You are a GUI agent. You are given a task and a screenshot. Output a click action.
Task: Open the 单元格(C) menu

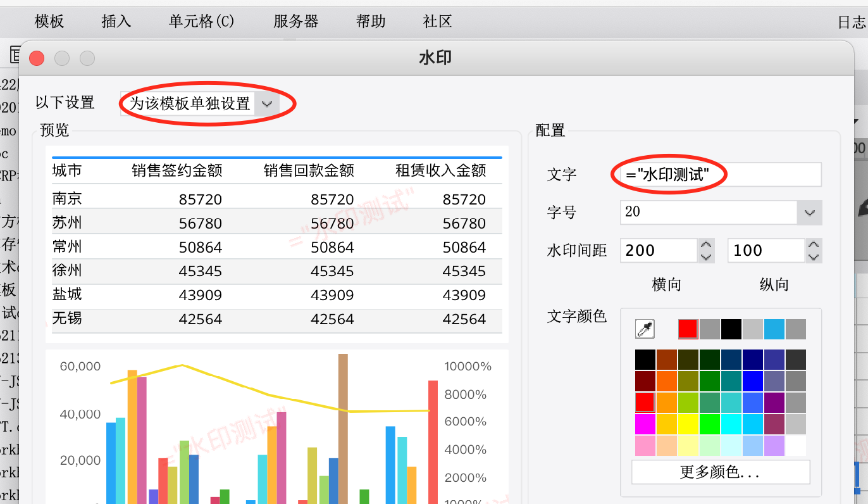[202, 21]
